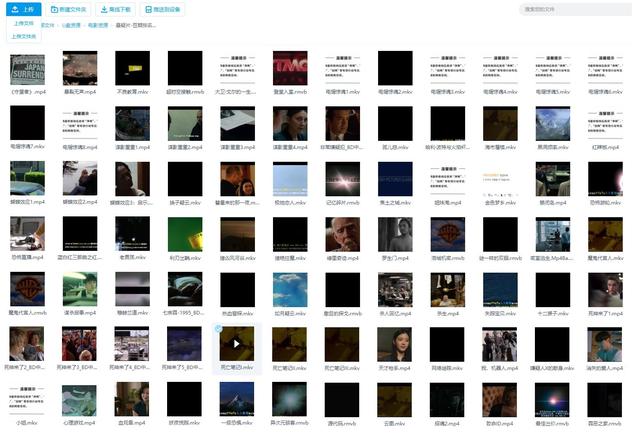Screen dimensions: 640x441
Task: Open the 电锯惊魂2.mkv black thumbnail
Action: [395, 68]
